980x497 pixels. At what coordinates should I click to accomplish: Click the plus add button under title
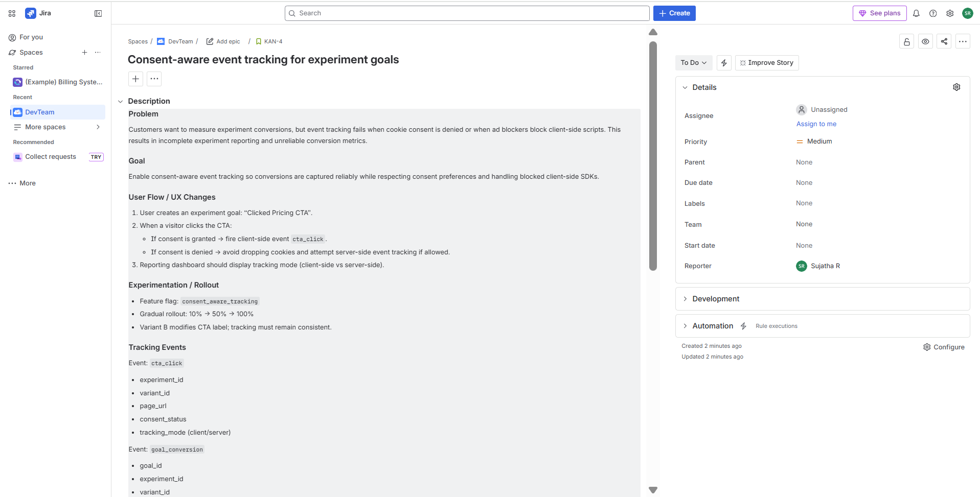[135, 79]
